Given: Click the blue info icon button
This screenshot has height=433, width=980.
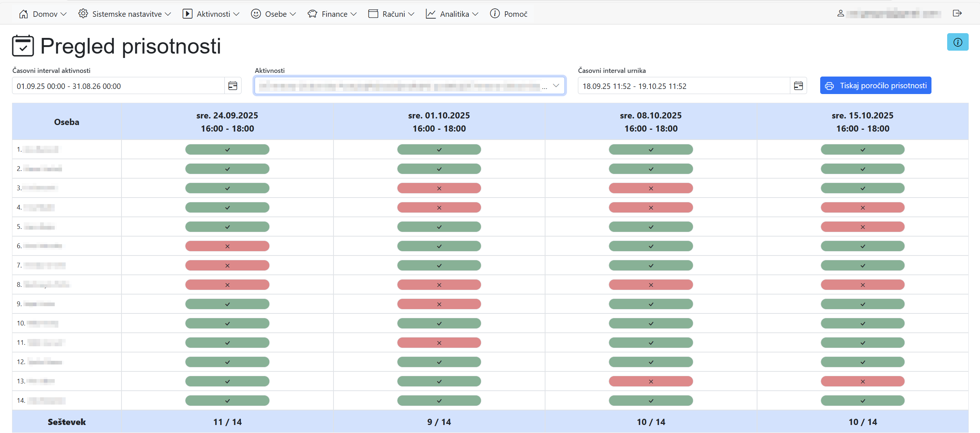Looking at the screenshot, I should tap(957, 42).
